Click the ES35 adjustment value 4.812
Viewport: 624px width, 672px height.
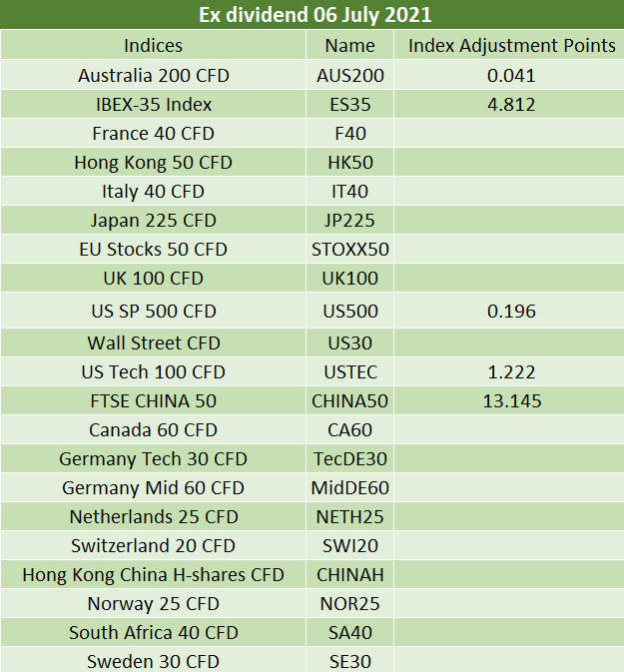coord(511,105)
